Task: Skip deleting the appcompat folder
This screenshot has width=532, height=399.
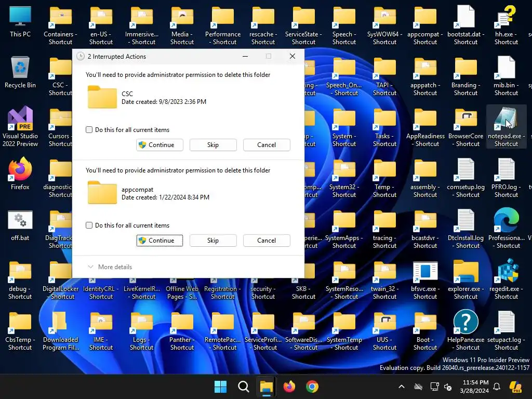Action: pos(213,241)
